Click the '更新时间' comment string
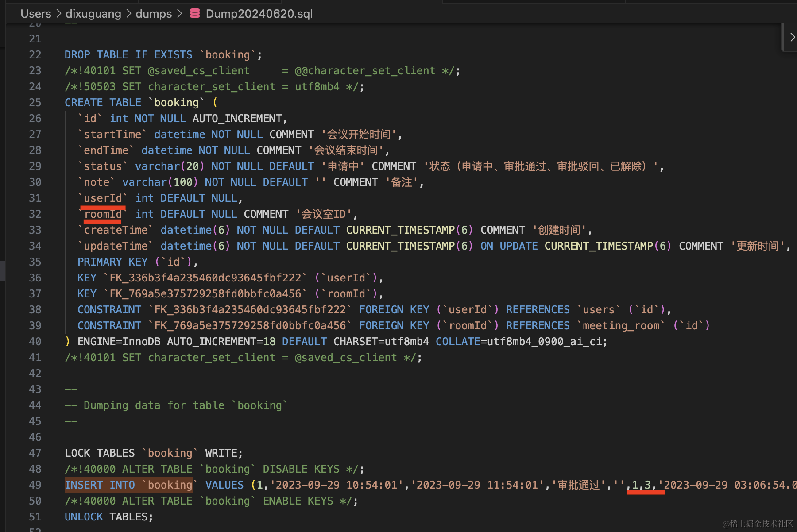 tap(758, 246)
